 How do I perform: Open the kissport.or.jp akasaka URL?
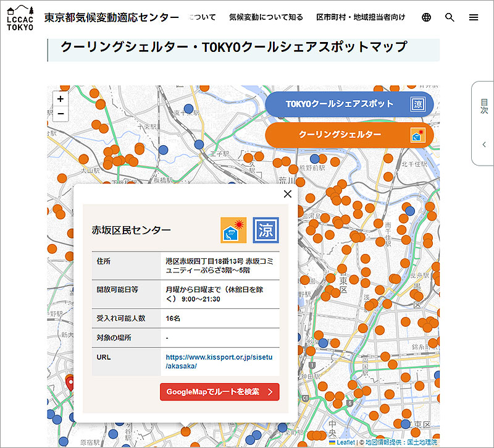point(219,361)
